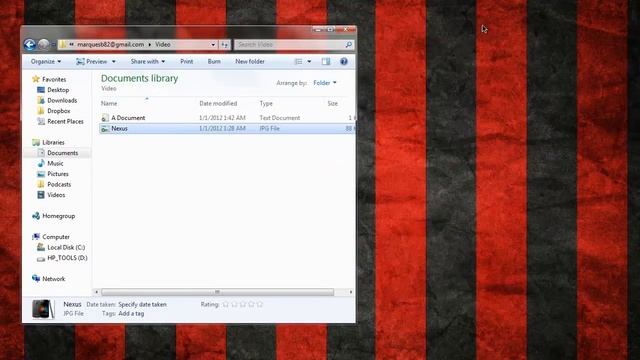The width and height of the screenshot is (640, 360).
Task: Click the Nexus thumbnail in details pane
Action: (43, 309)
